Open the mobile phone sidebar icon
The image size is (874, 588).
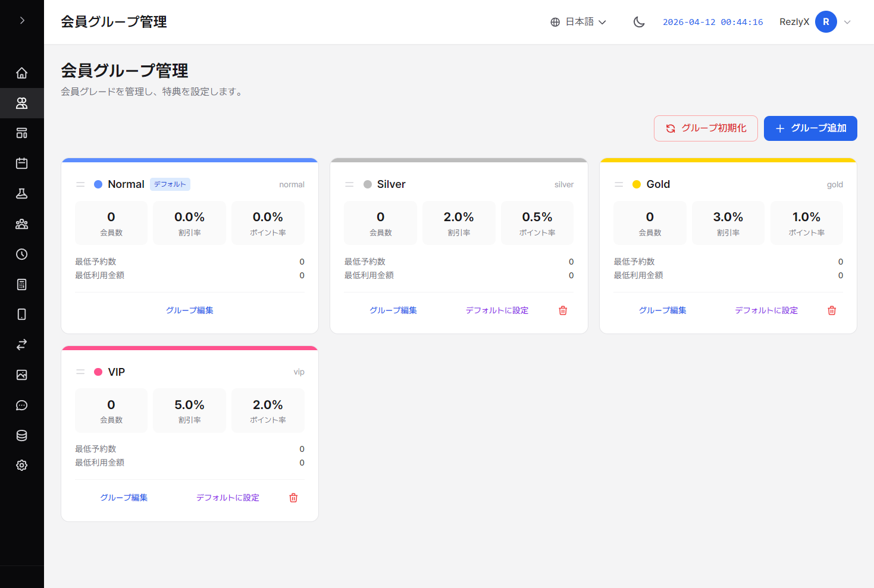coord(22,315)
